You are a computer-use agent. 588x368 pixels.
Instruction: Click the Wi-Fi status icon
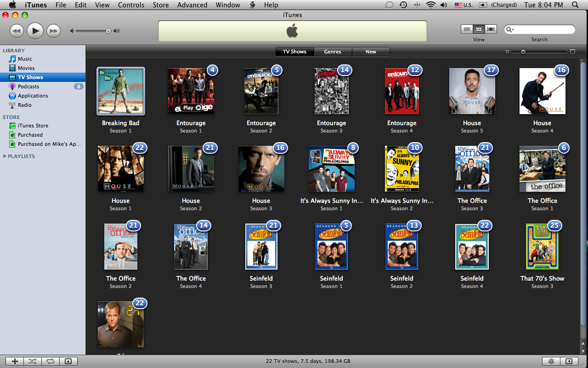coord(430,5)
